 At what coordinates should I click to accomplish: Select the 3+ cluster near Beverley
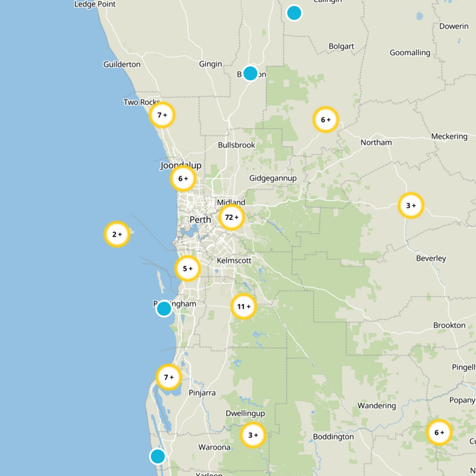click(x=409, y=204)
